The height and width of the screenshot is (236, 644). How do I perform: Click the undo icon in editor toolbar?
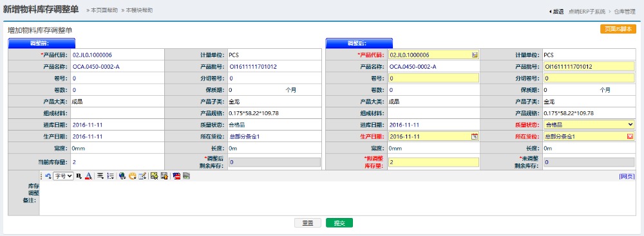[48, 176]
